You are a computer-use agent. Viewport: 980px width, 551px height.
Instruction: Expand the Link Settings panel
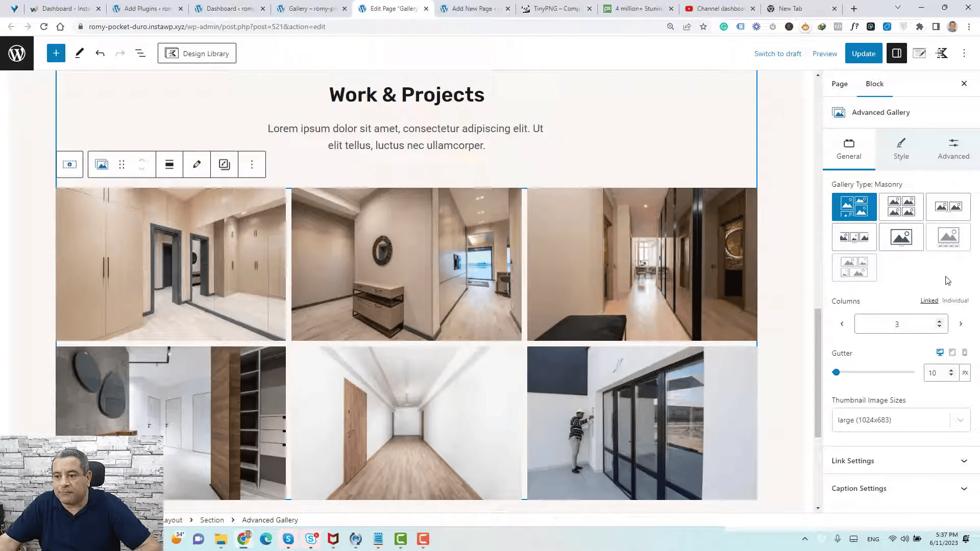pyautogui.click(x=901, y=461)
